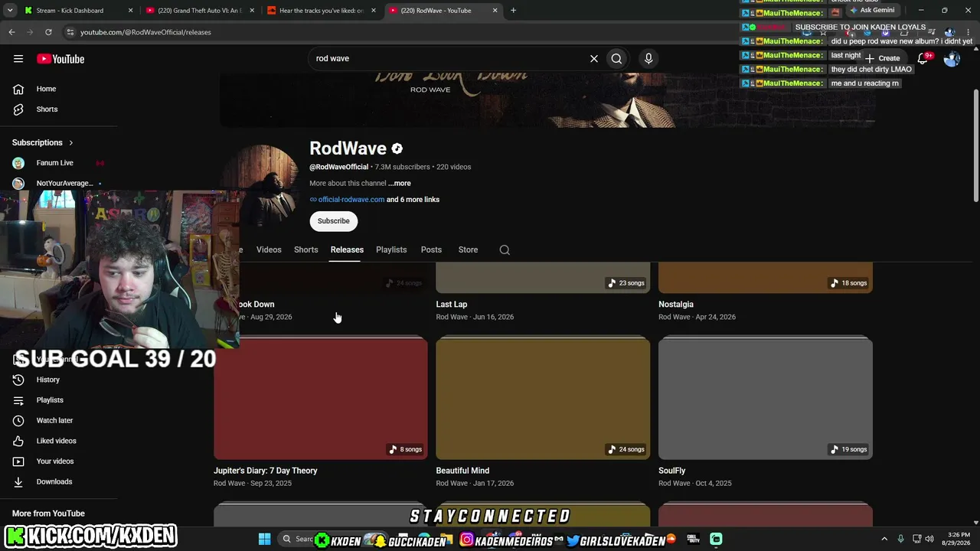The width and height of the screenshot is (980, 551).
Task: View site information in address bar
Action: (70, 32)
